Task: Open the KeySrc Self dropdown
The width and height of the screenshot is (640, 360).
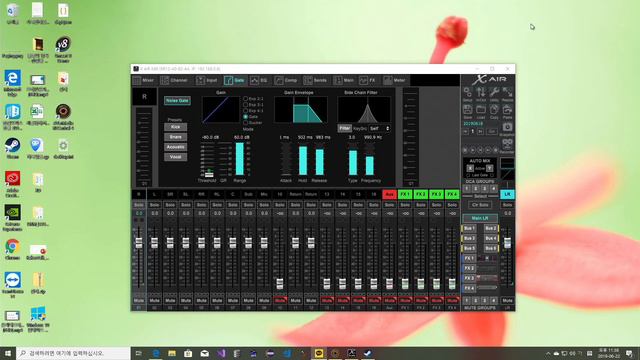Action: click(380, 128)
